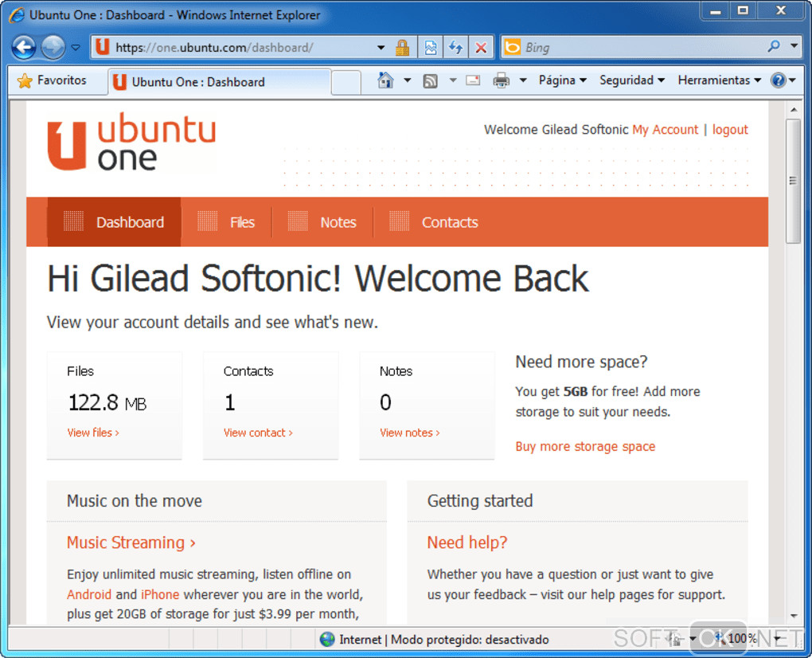Screen dimensions: 812x658
Task: Click the View notes link
Action: 410,433
